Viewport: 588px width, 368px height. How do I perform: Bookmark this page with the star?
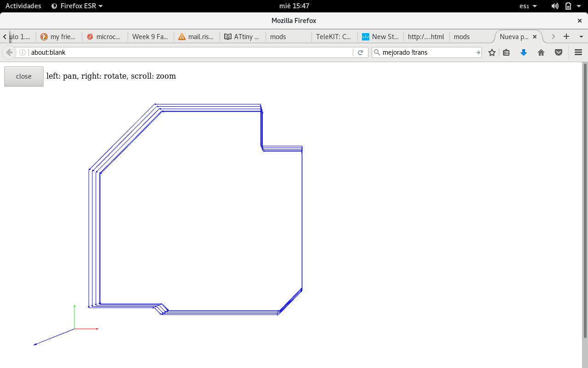pos(492,52)
